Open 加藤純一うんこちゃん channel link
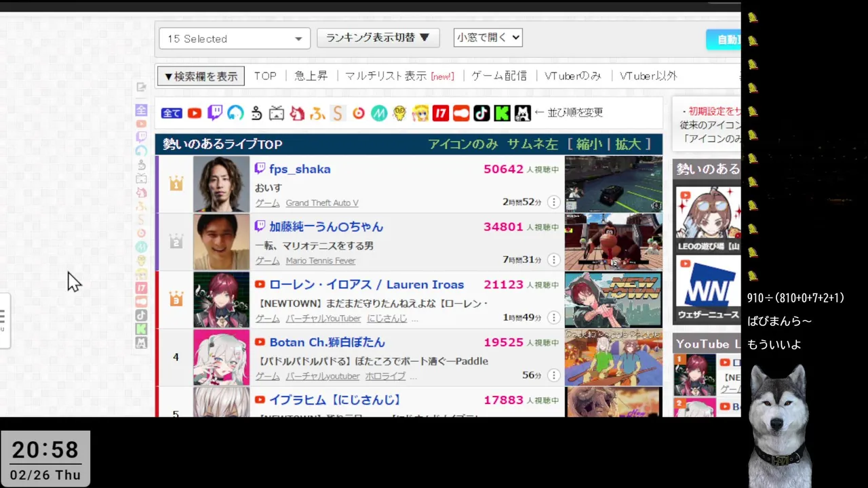 [x=326, y=227]
